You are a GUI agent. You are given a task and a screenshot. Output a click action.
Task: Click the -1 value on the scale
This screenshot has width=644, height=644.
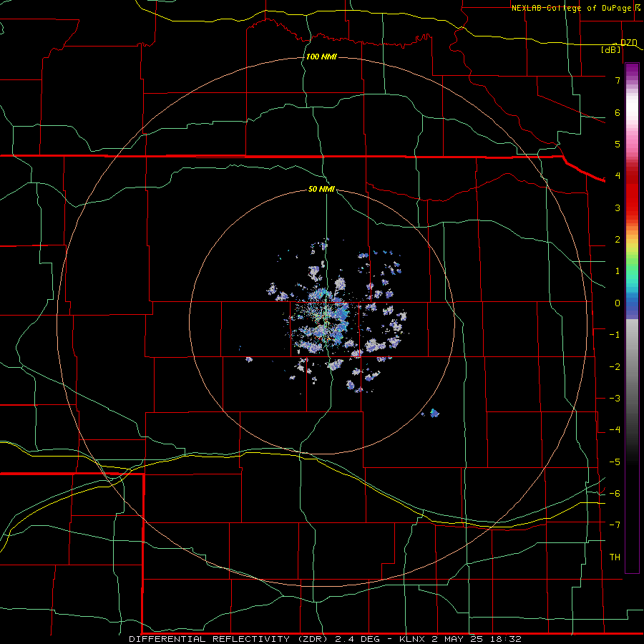(615, 334)
